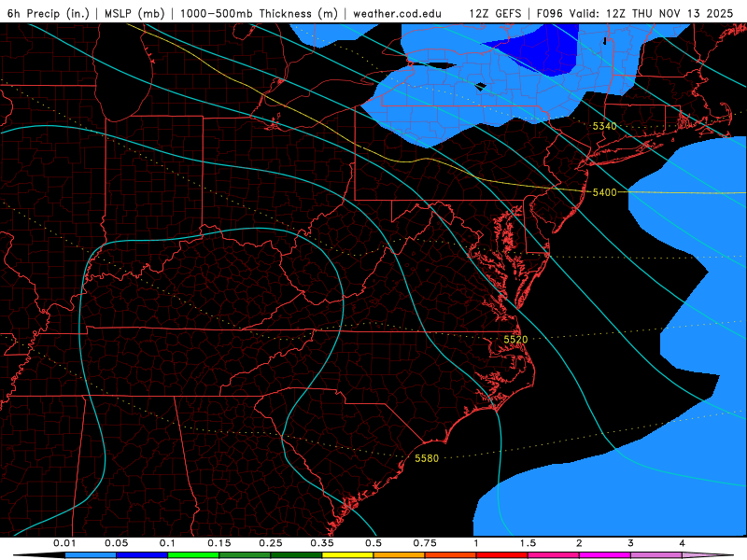Select the bright green 0.1–0.15 legend swatch
Screen dimensions: 747x560
coord(193,555)
